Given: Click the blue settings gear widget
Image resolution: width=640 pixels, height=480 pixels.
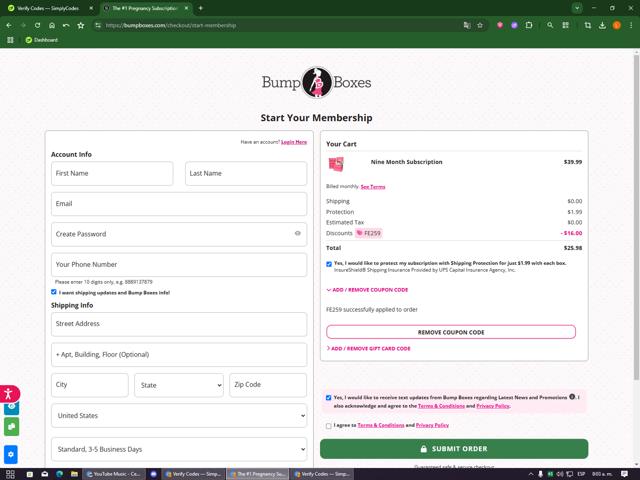Looking at the screenshot, I should 11,454.
